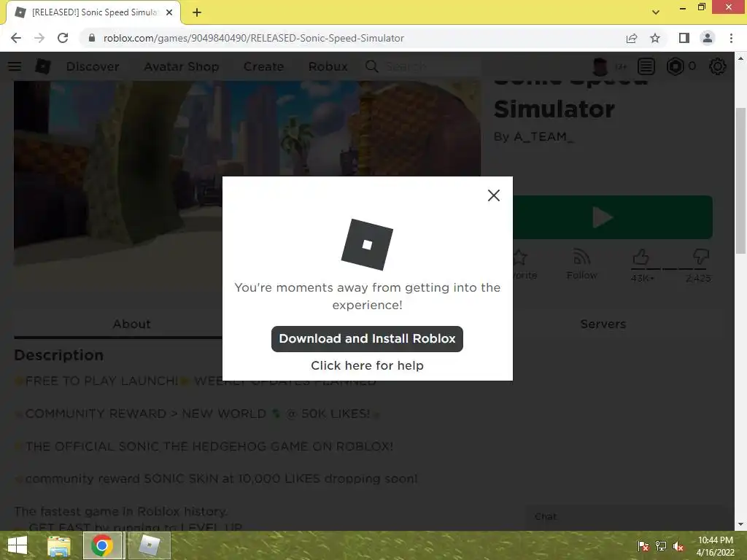
Task: Close the Roblox download dialog
Action: tap(494, 195)
